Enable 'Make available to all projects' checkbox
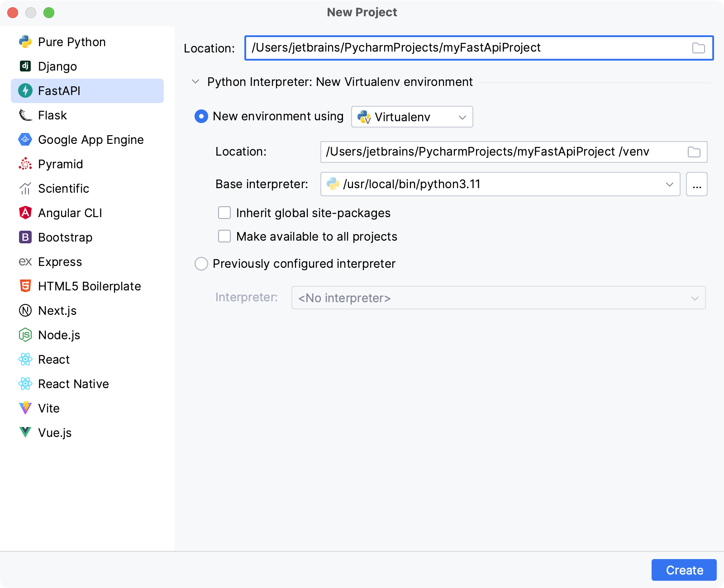Viewport: 724px width, 588px height. point(224,236)
